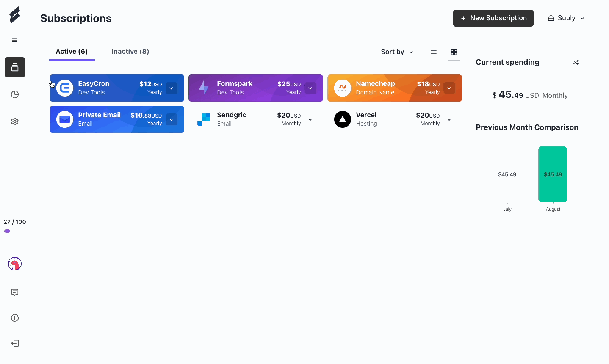This screenshot has width=609, height=364.
Task: Open the info circle sidebar icon
Action: [15, 318]
